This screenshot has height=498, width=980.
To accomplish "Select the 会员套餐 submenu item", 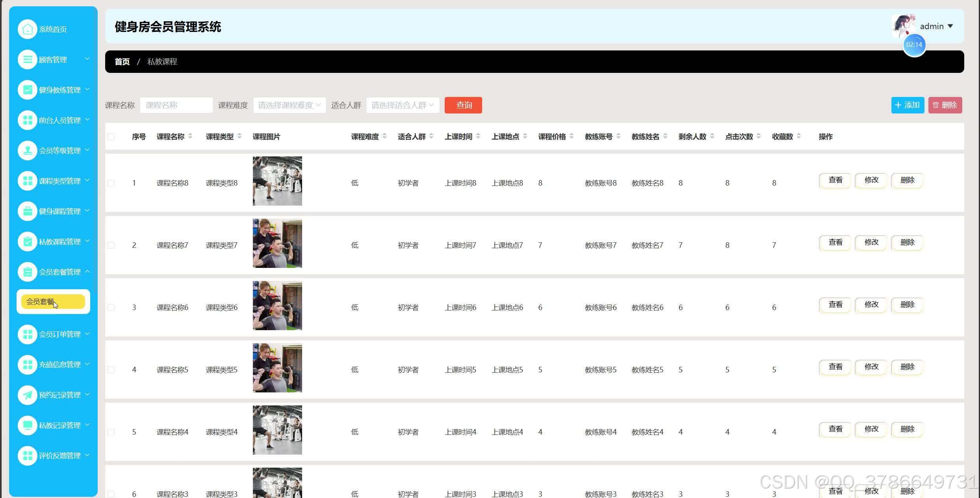I will 53,302.
